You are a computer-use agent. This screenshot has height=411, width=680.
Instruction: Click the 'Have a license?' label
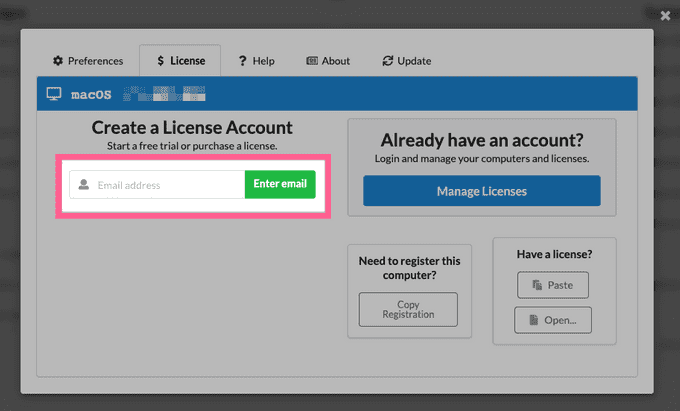(554, 254)
